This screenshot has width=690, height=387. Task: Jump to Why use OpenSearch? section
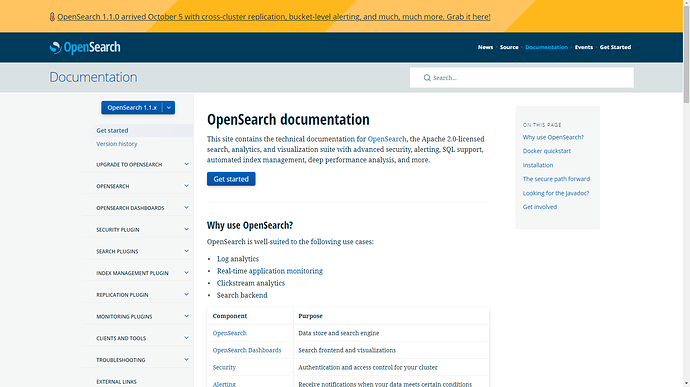pos(553,137)
